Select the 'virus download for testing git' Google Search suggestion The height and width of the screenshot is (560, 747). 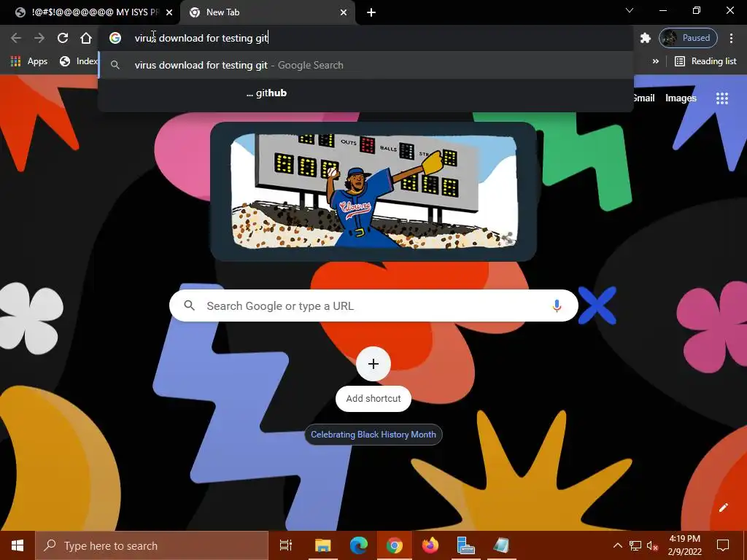(365, 65)
